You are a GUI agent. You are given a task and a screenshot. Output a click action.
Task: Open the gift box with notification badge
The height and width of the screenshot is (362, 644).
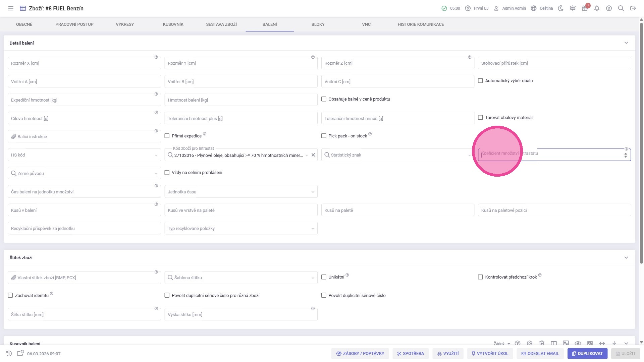coord(585,8)
